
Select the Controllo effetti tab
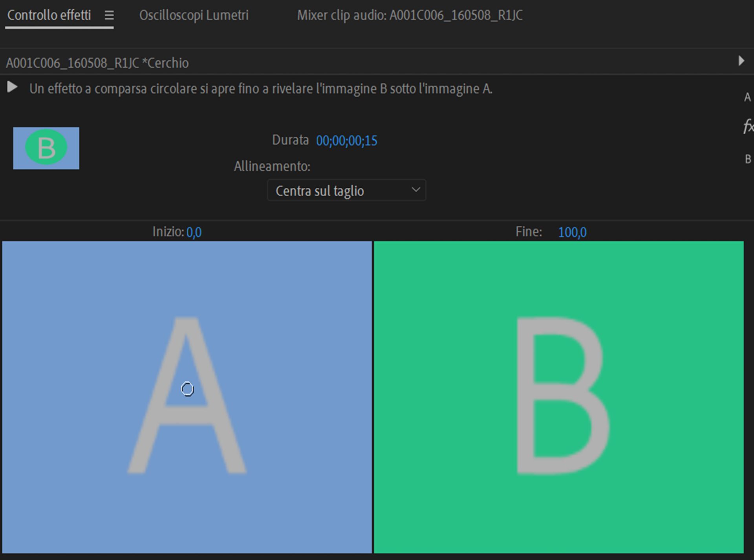click(x=49, y=15)
